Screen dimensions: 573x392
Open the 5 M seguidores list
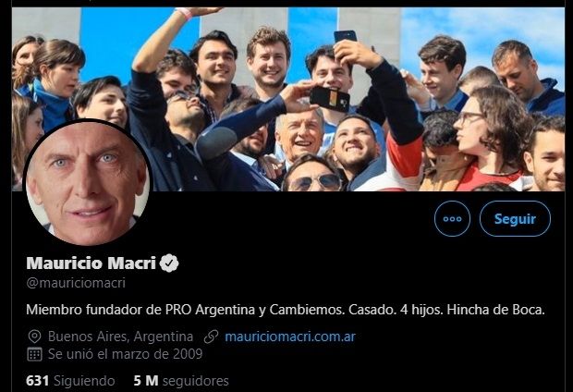point(181,381)
